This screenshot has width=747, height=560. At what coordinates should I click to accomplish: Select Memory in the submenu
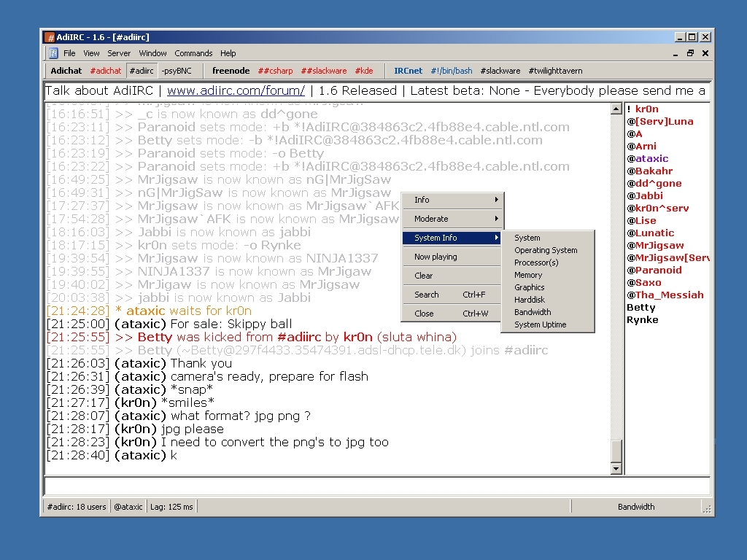[x=548, y=275]
